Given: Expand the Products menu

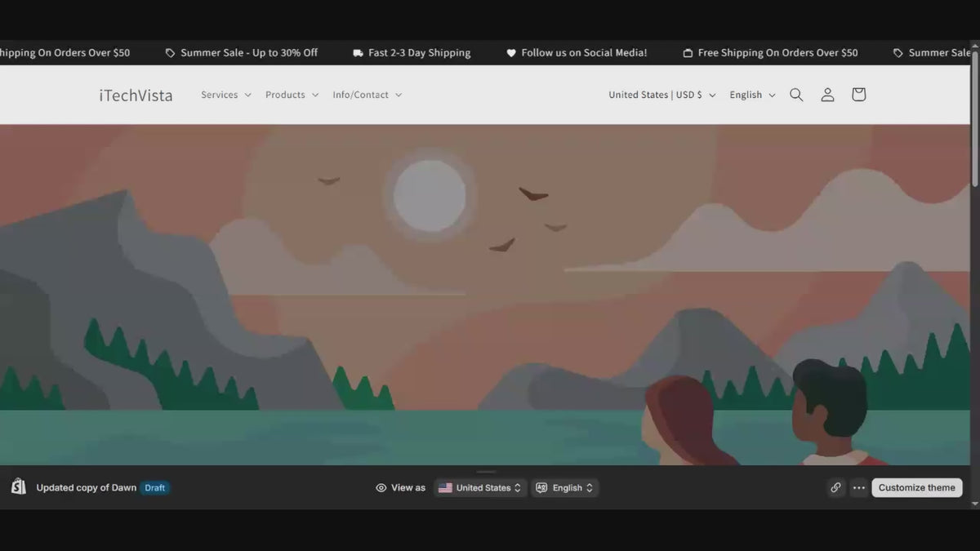Looking at the screenshot, I should tap(292, 95).
